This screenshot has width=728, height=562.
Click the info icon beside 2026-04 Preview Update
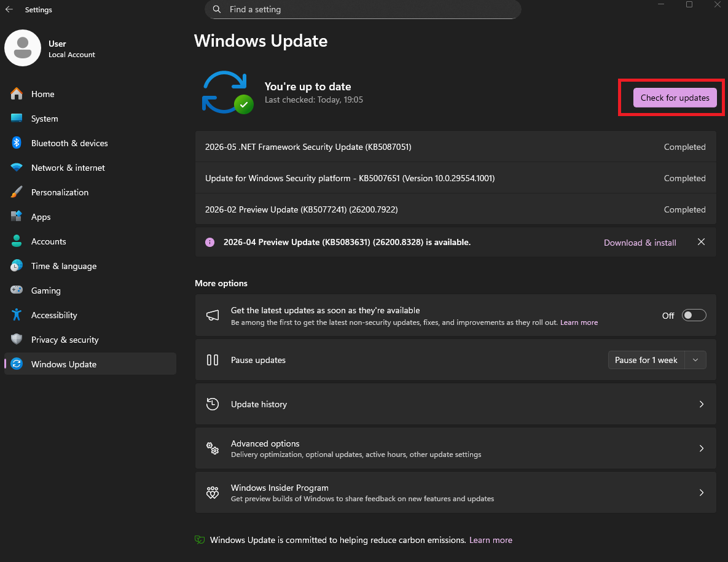[x=210, y=242]
